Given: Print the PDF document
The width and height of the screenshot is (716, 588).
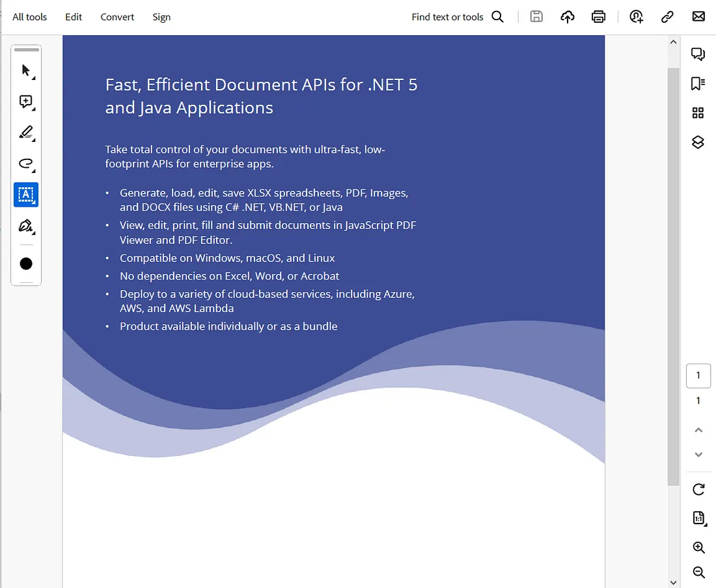Looking at the screenshot, I should pos(598,16).
